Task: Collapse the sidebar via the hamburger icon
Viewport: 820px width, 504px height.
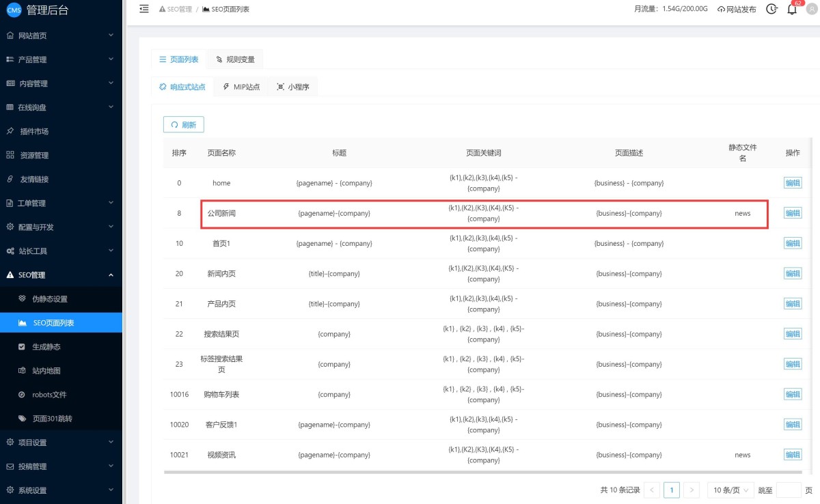Action: [143, 9]
